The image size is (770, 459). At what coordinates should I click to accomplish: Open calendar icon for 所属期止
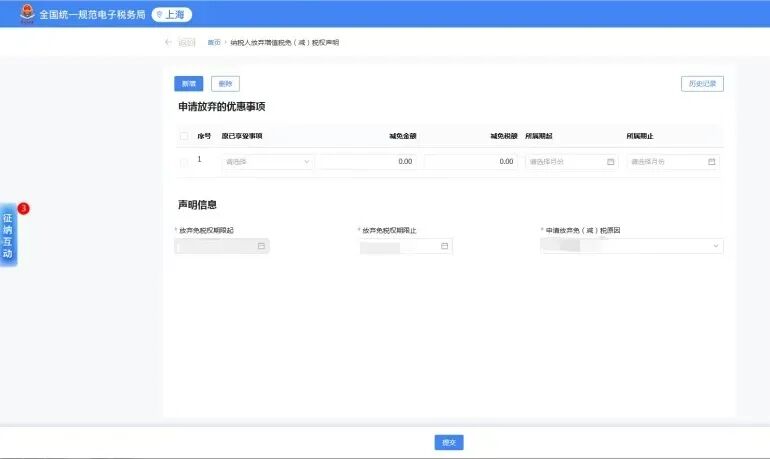click(712, 162)
